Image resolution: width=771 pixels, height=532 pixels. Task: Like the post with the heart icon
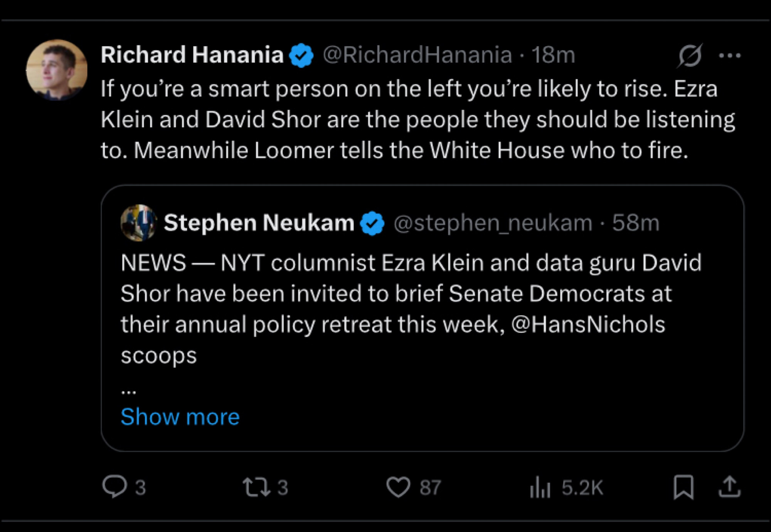(398, 487)
